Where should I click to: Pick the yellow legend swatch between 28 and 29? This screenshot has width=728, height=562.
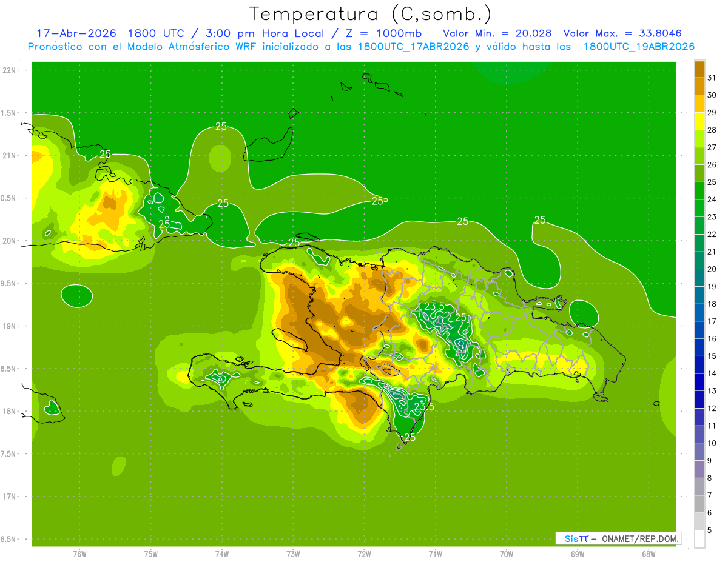coord(699,121)
